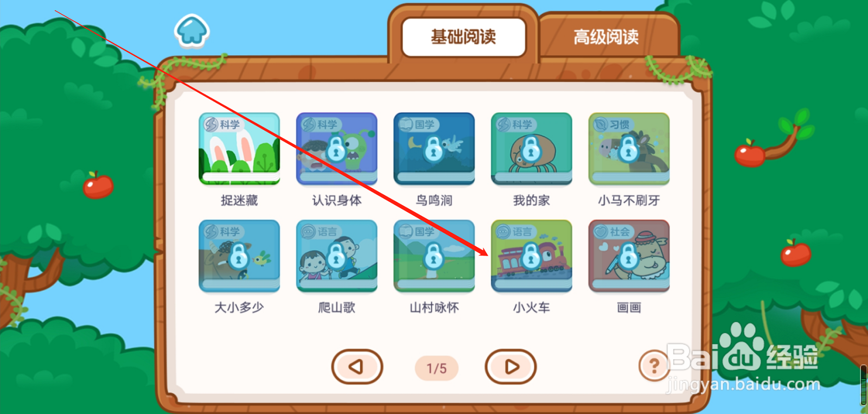
Task: Tap lock icon on 认识身体 book
Action: (336, 148)
